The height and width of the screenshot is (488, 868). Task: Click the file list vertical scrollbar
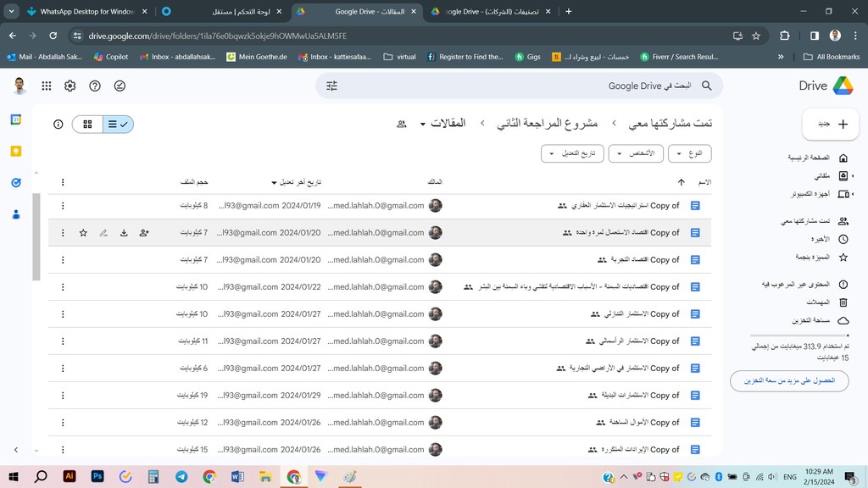point(36,237)
